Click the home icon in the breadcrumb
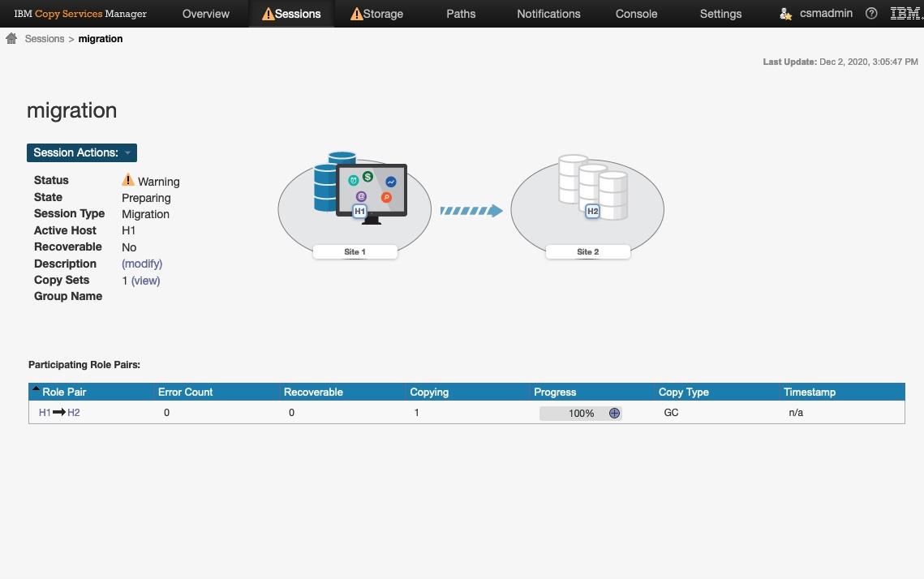Image resolution: width=924 pixels, height=579 pixels. [11, 37]
